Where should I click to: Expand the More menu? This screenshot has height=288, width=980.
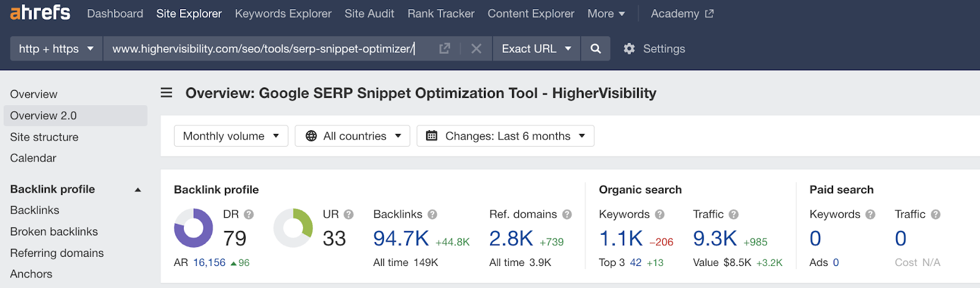pyautogui.click(x=606, y=13)
